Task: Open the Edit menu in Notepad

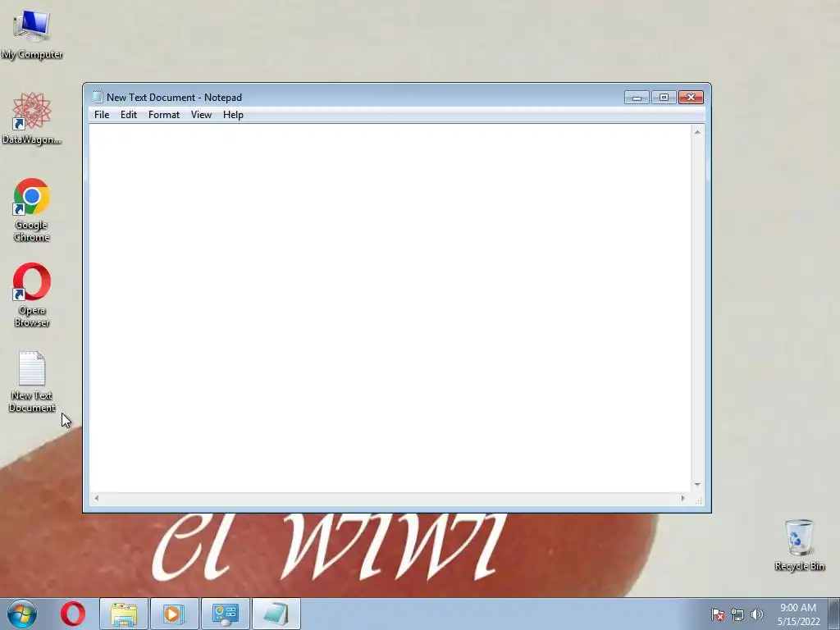Action: click(x=129, y=115)
